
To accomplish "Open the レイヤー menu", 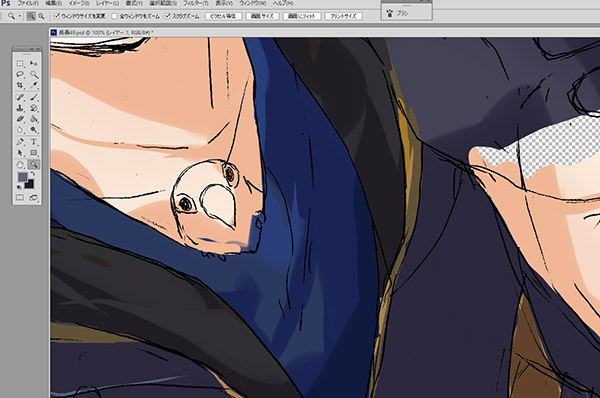I will pyautogui.click(x=107, y=3).
